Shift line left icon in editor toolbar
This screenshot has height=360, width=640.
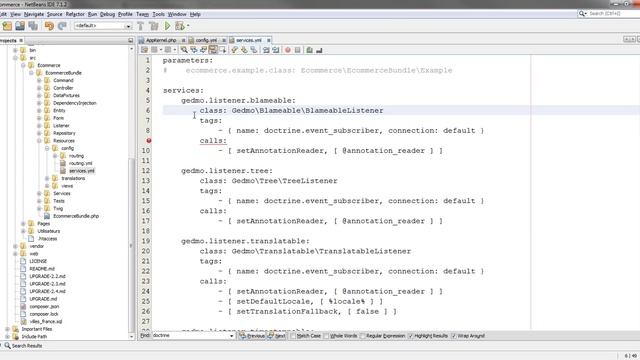[x=266, y=50]
